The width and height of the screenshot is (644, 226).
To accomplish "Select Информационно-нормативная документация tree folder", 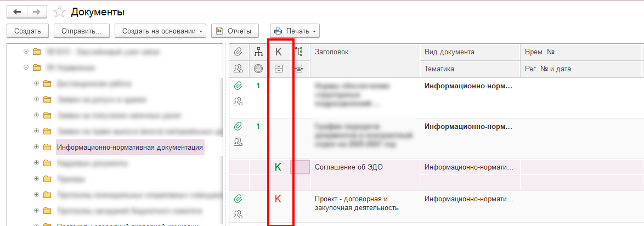I will (x=129, y=147).
